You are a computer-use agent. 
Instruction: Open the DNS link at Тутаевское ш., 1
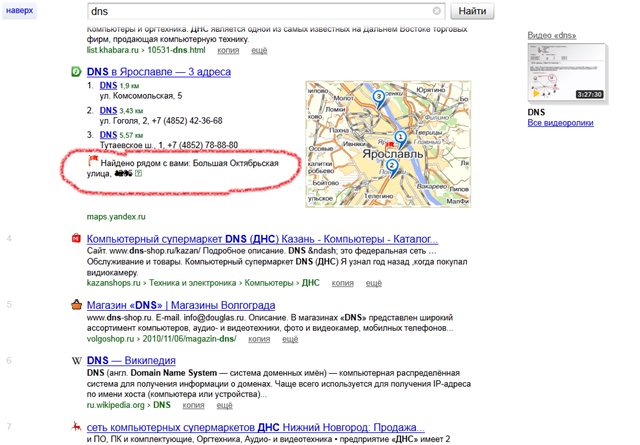coord(108,135)
